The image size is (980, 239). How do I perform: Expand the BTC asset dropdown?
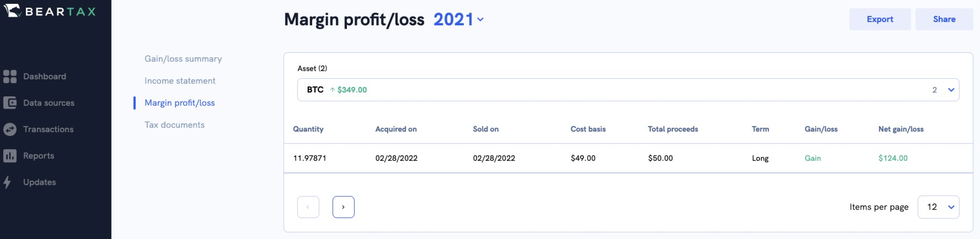tap(951, 90)
